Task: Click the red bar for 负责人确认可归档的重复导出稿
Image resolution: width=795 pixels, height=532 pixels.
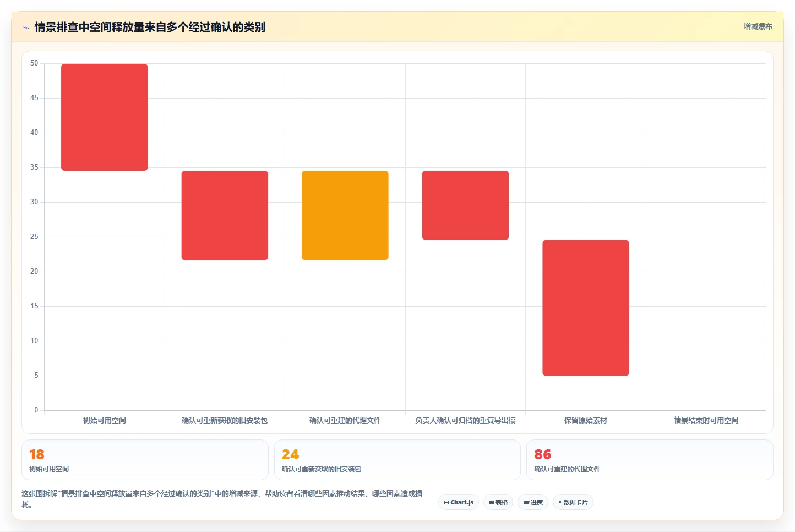Action: (x=465, y=205)
